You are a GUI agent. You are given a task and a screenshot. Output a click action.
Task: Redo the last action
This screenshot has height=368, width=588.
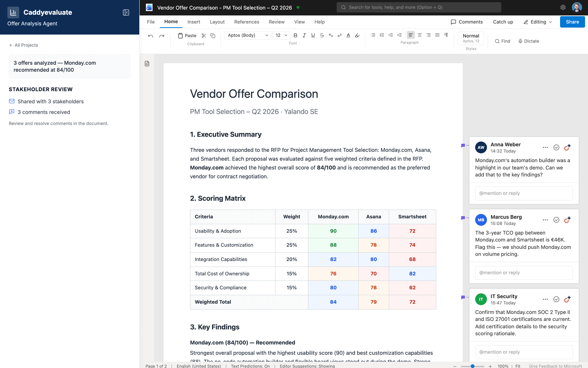click(162, 36)
